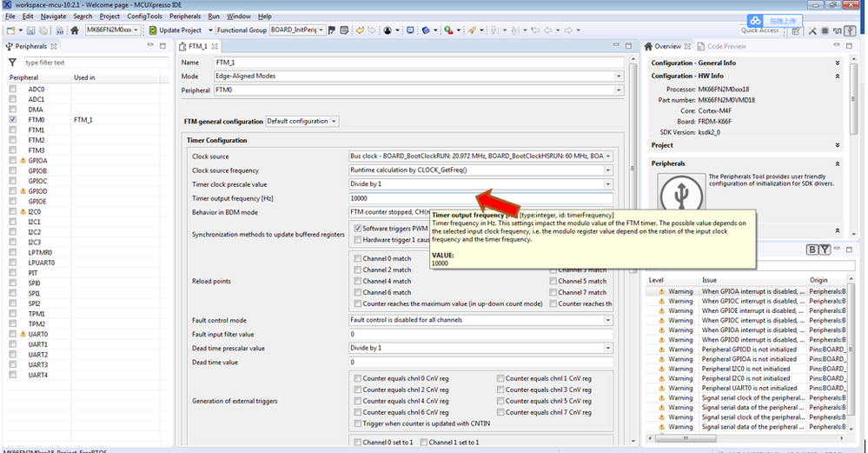Click the Name field containing FTM_1

(419, 63)
